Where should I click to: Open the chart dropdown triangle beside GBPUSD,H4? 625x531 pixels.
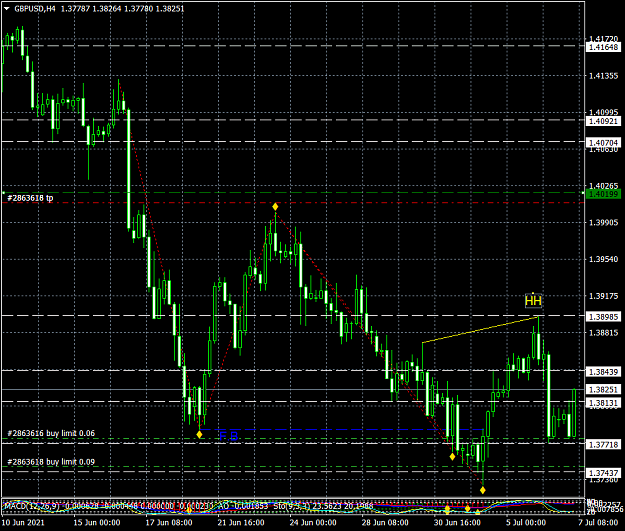[7, 8]
